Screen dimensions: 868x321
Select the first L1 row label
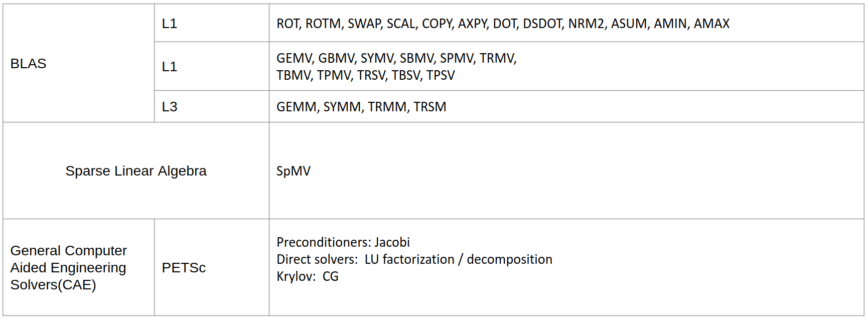(170, 24)
